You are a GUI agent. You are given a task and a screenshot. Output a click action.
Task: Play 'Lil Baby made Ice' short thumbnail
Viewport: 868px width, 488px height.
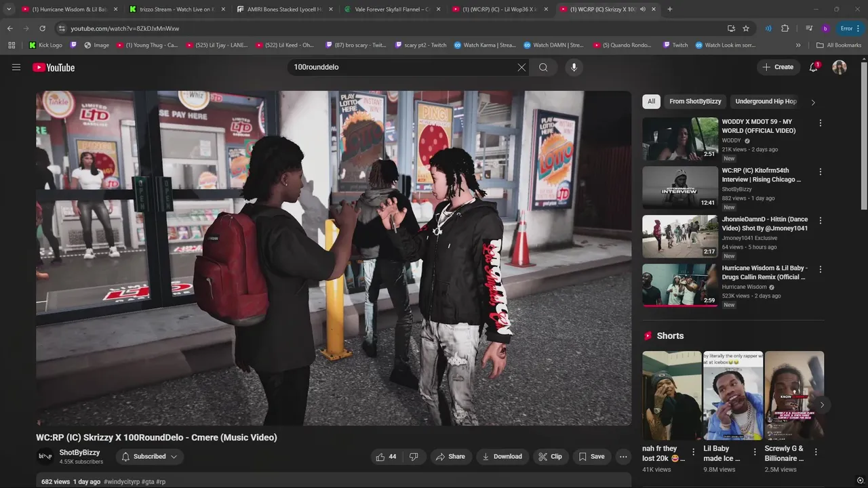coord(733,396)
